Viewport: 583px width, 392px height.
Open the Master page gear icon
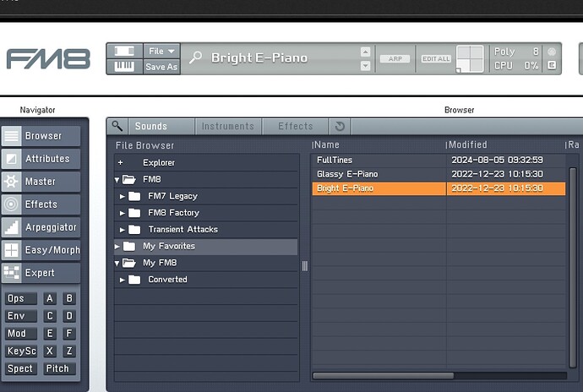click(11, 182)
